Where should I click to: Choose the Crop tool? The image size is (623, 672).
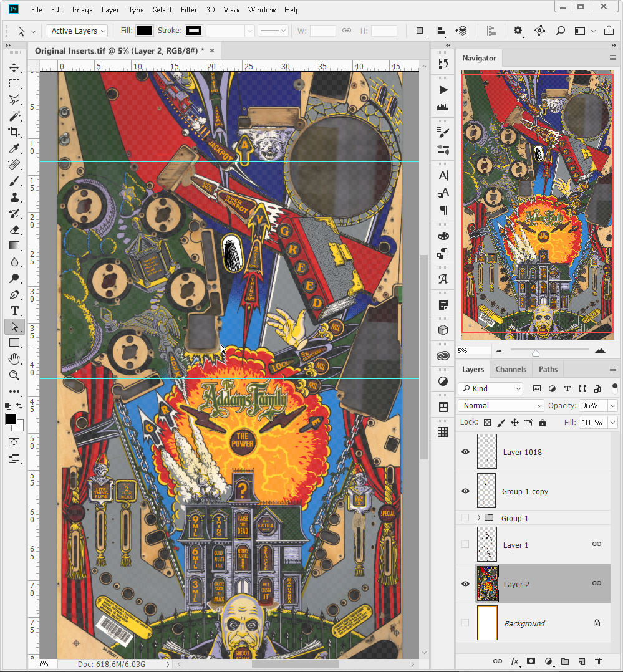click(x=14, y=132)
